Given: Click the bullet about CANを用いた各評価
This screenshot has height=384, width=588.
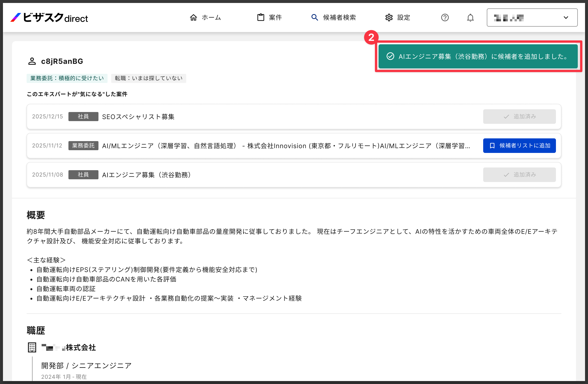Looking at the screenshot, I should point(106,279).
